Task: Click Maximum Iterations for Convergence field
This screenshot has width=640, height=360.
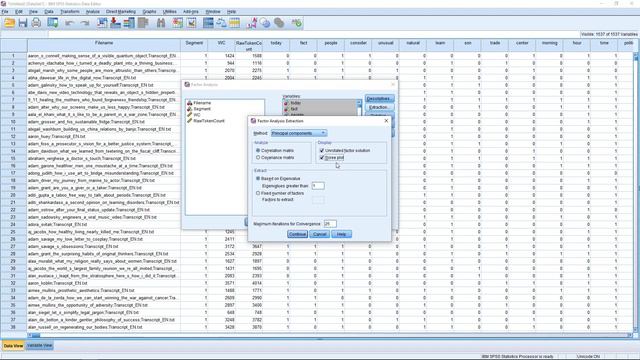Action: click(330, 224)
